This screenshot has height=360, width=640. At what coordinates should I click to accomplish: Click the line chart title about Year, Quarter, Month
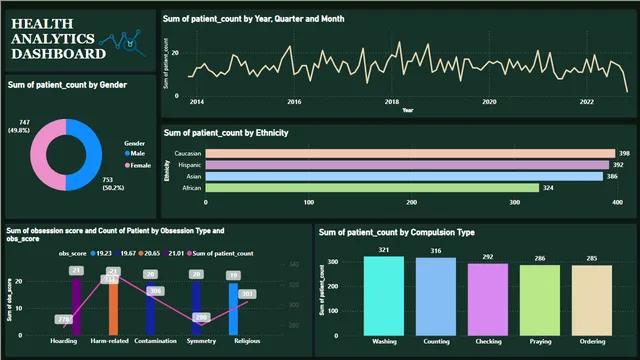point(253,19)
